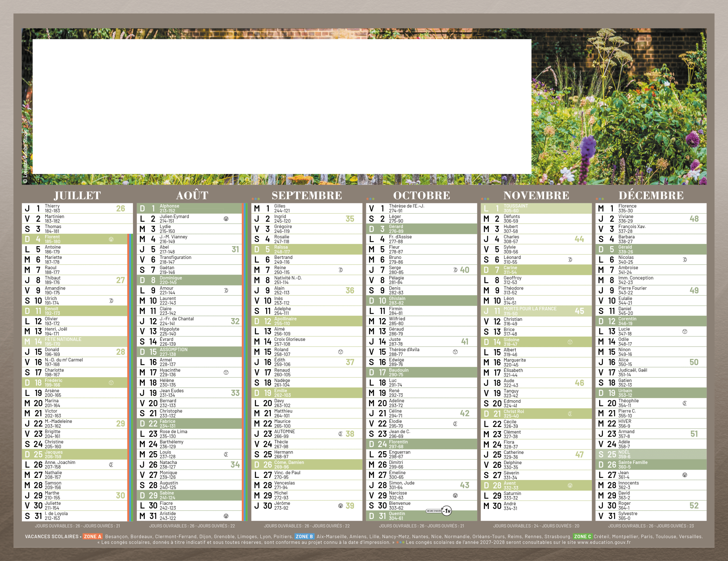The height and width of the screenshot is (561, 728).
Task: Click the moon phase icon on Léonard, 6 November
Action: 570,259
